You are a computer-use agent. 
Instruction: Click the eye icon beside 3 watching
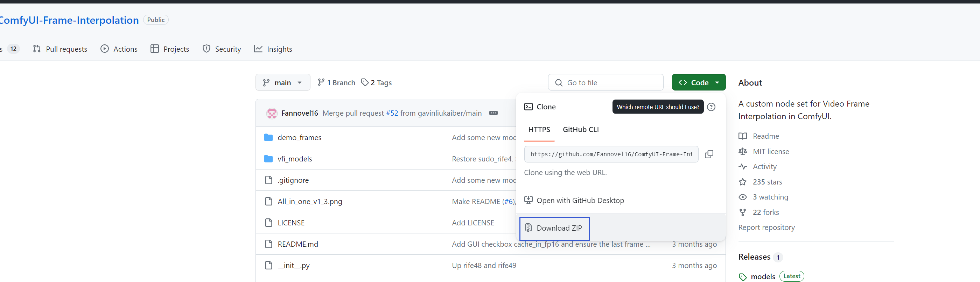[743, 197]
